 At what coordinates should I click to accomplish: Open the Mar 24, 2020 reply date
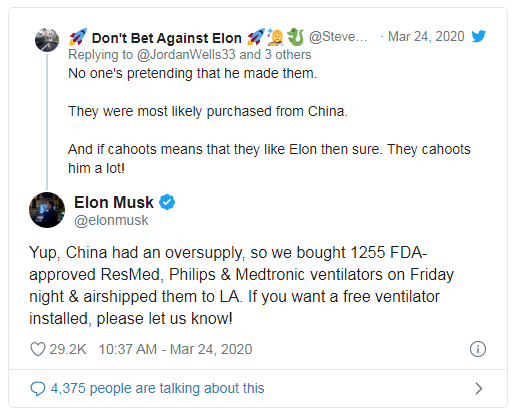coord(426,36)
